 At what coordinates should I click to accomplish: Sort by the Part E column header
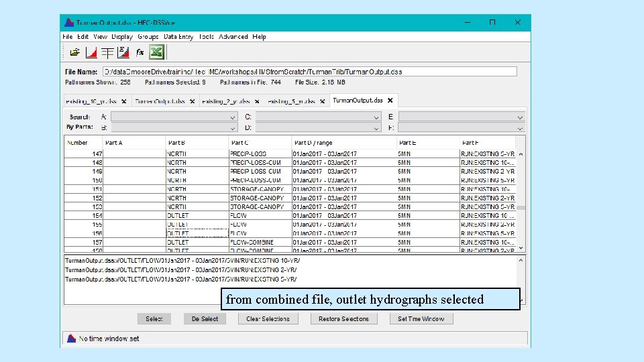point(428,143)
